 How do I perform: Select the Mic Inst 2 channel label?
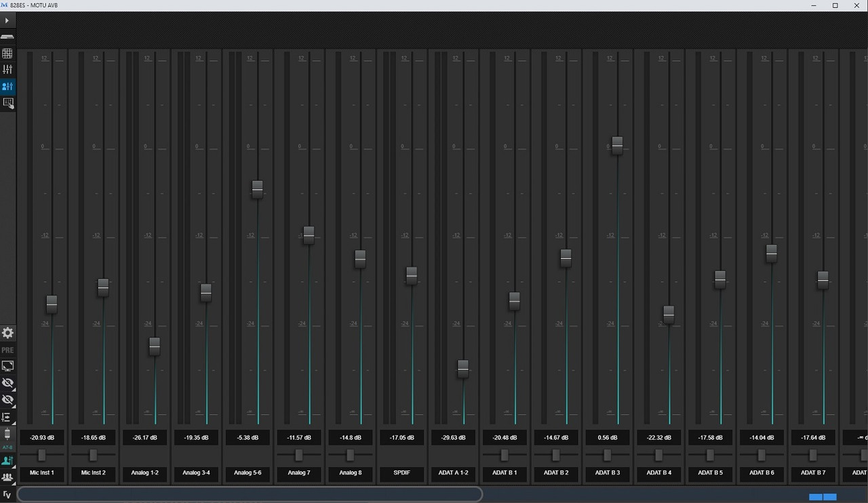pos(94,473)
